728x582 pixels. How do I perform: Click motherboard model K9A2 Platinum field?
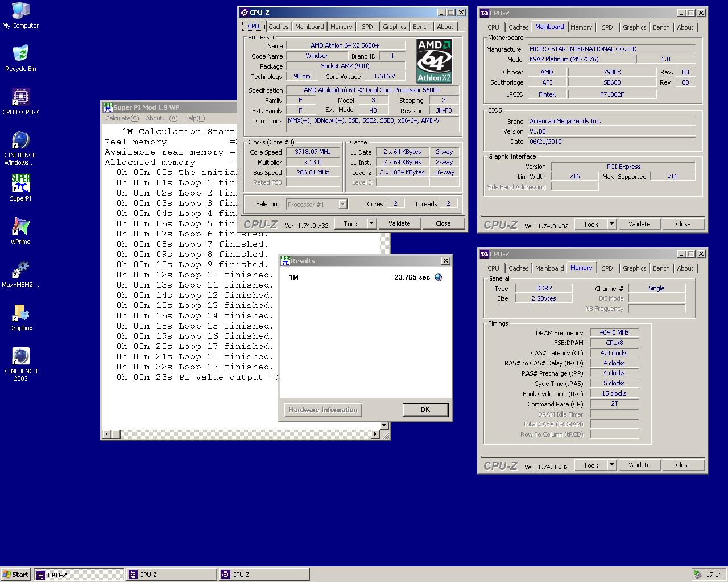pos(581,59)
